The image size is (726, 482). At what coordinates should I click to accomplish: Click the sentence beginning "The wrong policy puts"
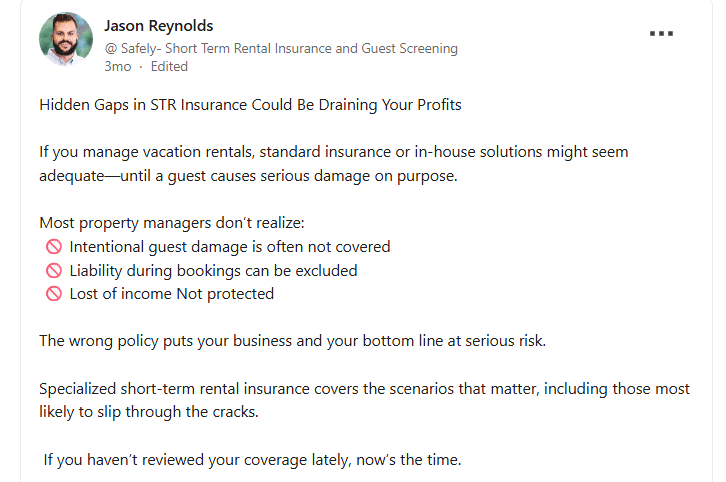(292, 340)
